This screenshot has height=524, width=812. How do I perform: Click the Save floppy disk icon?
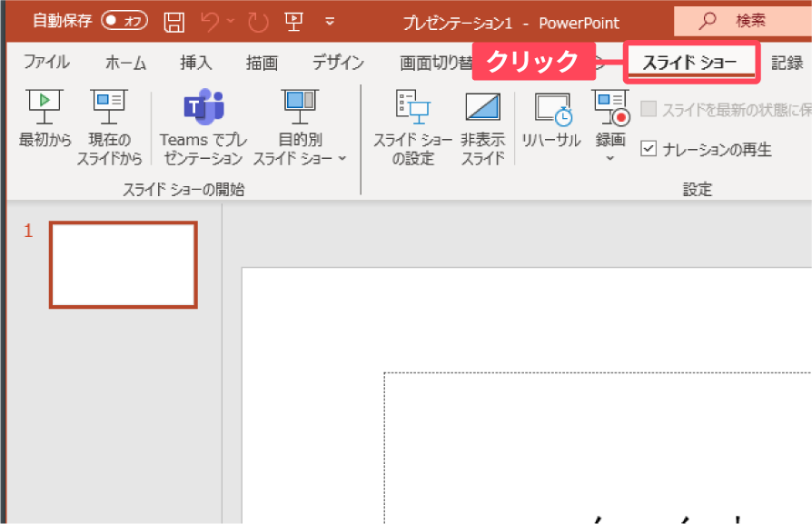click(174, 23)
